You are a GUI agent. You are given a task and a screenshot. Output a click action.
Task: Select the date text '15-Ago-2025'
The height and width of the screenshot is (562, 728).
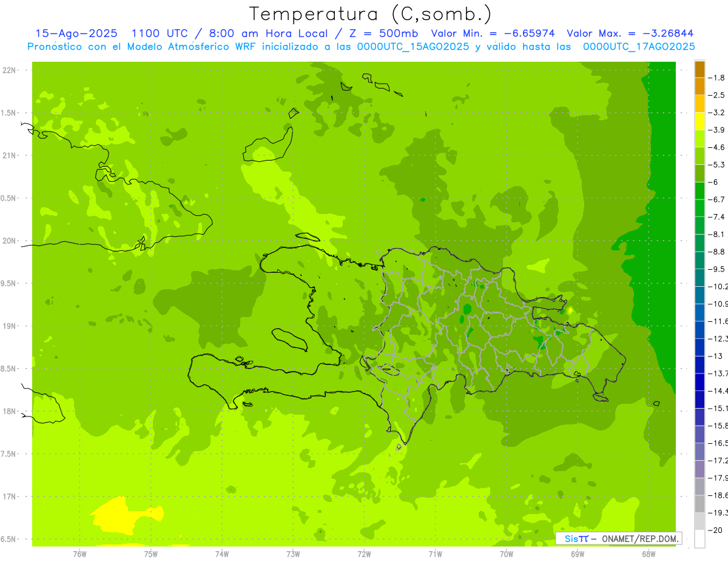[76, 33]
